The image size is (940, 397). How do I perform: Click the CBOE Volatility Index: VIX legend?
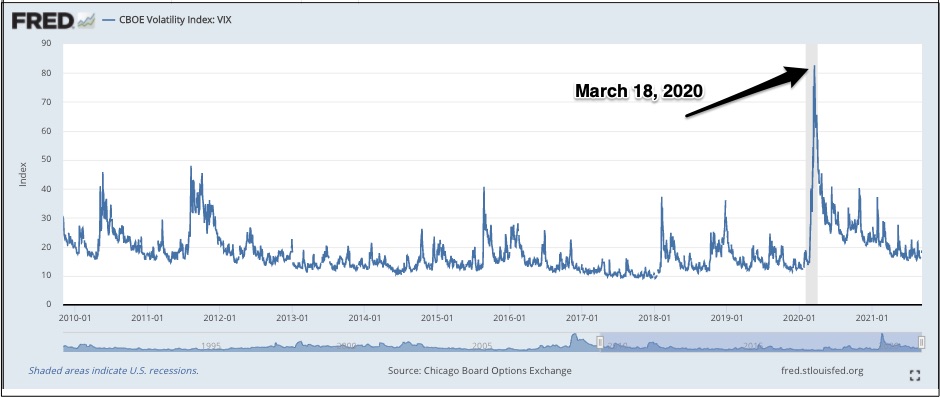(167, 20)
